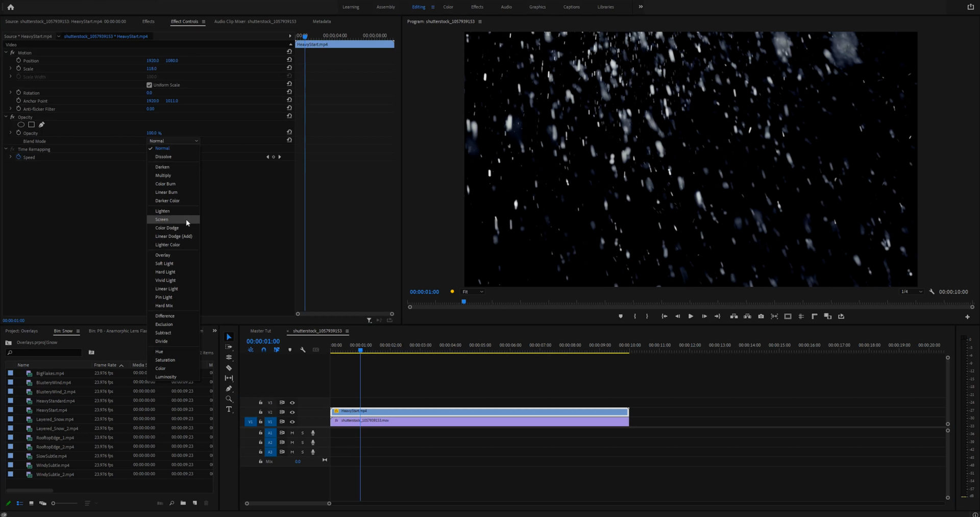Expand the Scale property
The width and height of the screenshot is (980, 517).
pyautogui.click(x=10, y=68)
